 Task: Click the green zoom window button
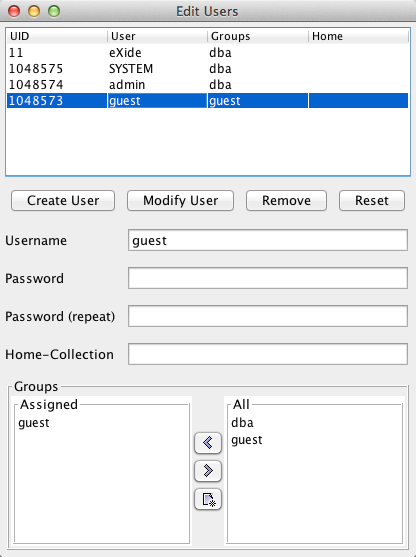point(54,11)
